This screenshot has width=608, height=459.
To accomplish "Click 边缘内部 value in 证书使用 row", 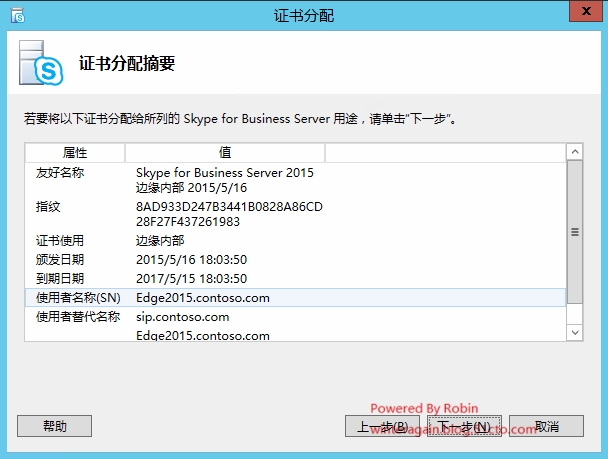I will 160,240.
